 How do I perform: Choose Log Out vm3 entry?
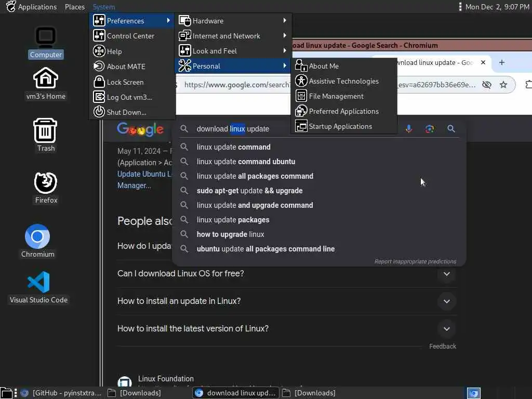pos(131,97)
